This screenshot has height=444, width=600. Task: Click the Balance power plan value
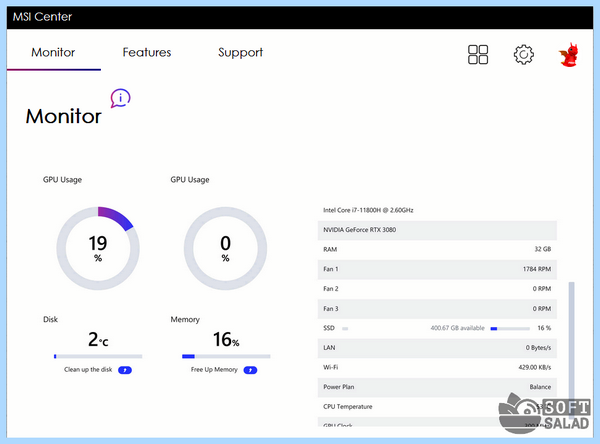pyautogui.click(x=540, y=387)
